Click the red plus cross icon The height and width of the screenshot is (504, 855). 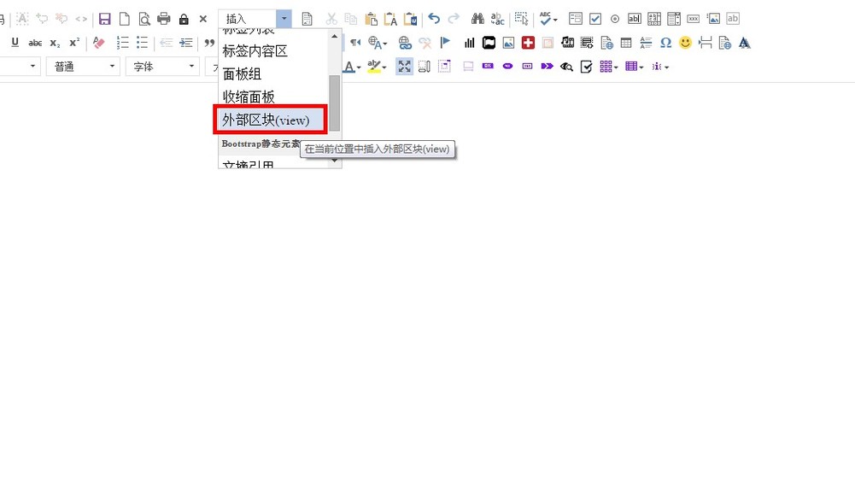(528, 43)
